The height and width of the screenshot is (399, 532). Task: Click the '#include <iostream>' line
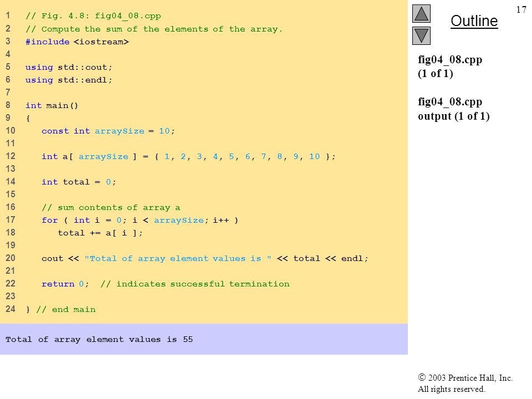pyautogui.click(x=78, y=42)
